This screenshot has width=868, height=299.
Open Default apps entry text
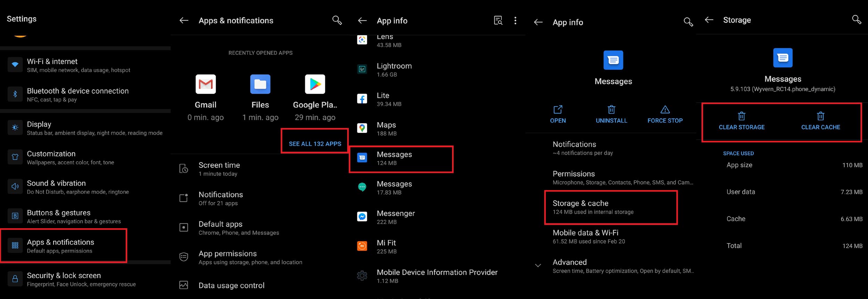pos(239,228)
